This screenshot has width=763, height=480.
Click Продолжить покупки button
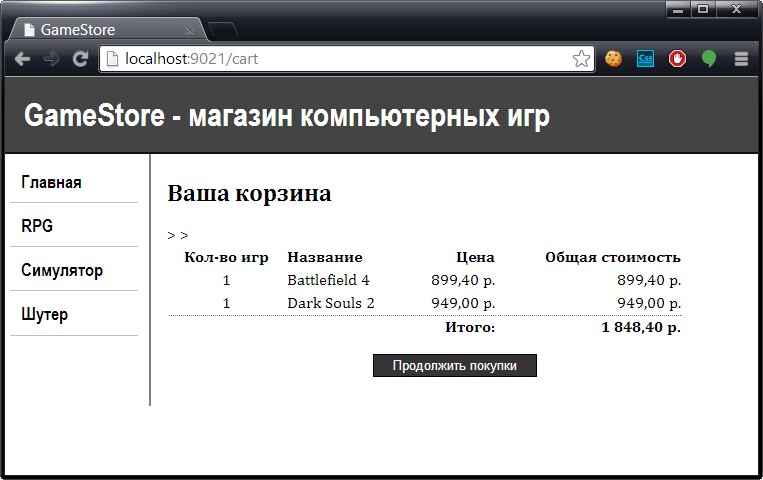pos(454,366)
